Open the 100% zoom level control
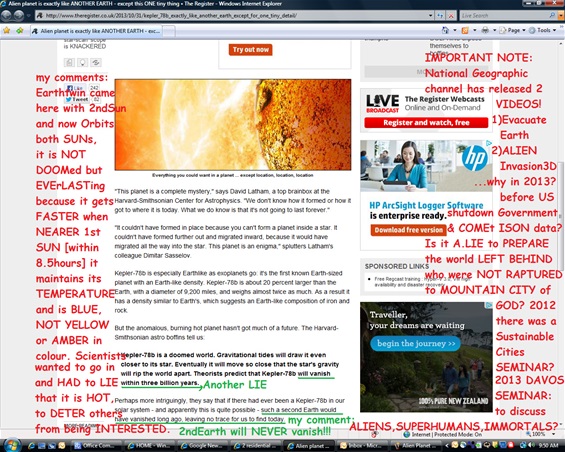 pyautogui.click(x=540, y=435)
